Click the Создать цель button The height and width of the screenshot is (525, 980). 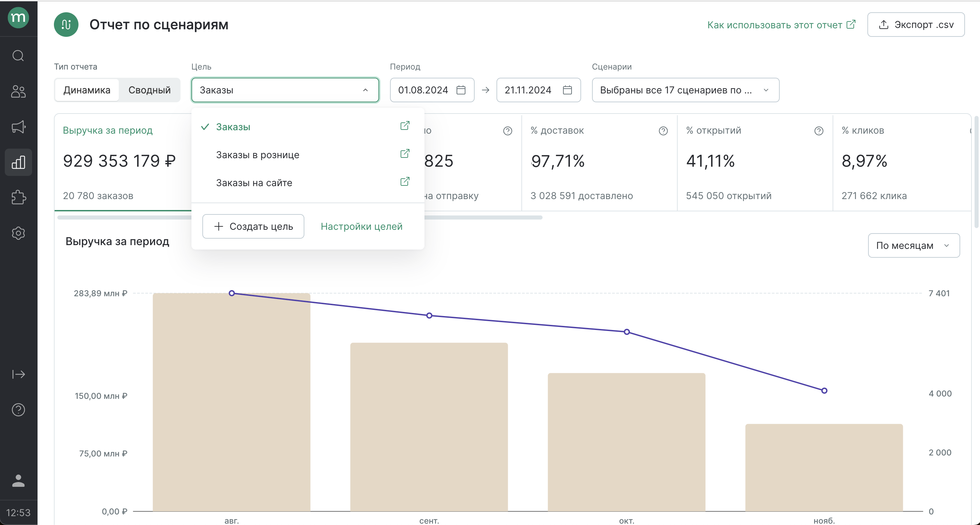(254, 227)
